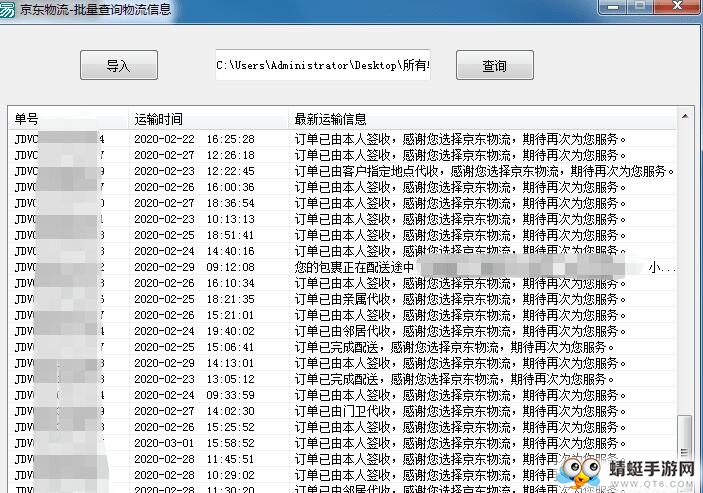Sort by the 运输时间 column header

point(208,119)
